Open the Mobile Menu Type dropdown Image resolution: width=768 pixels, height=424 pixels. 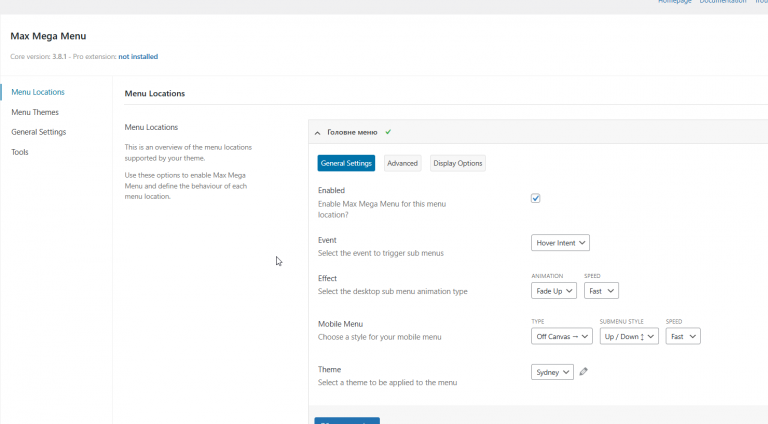(x=561, y=336)
